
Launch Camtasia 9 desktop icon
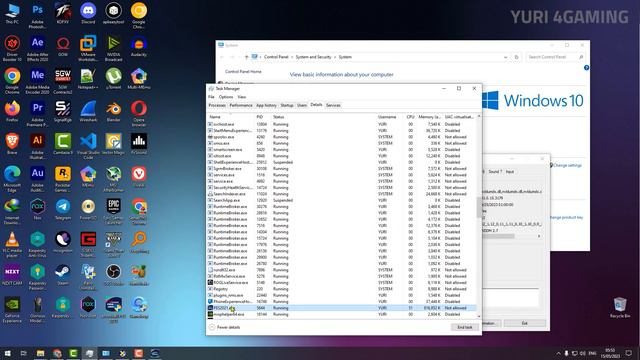tap(62, 144)
